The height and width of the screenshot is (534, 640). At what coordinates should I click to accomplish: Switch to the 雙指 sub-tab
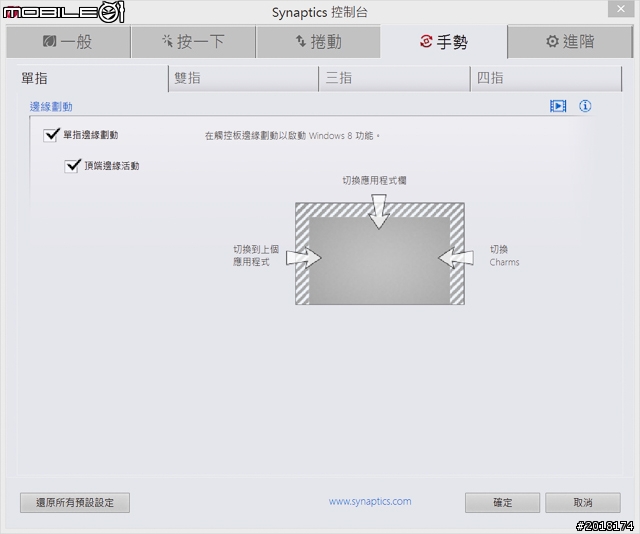click(243, 78)
